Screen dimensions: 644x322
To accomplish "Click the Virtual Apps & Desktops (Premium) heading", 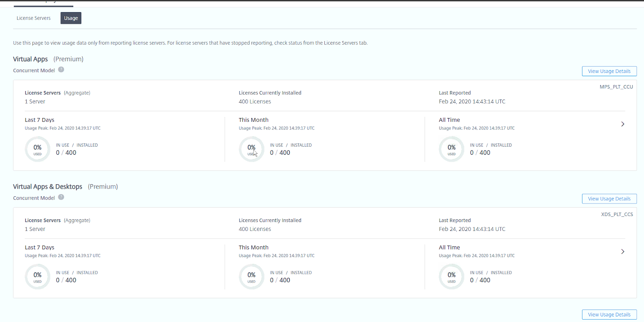I will [x=65, y=187].
